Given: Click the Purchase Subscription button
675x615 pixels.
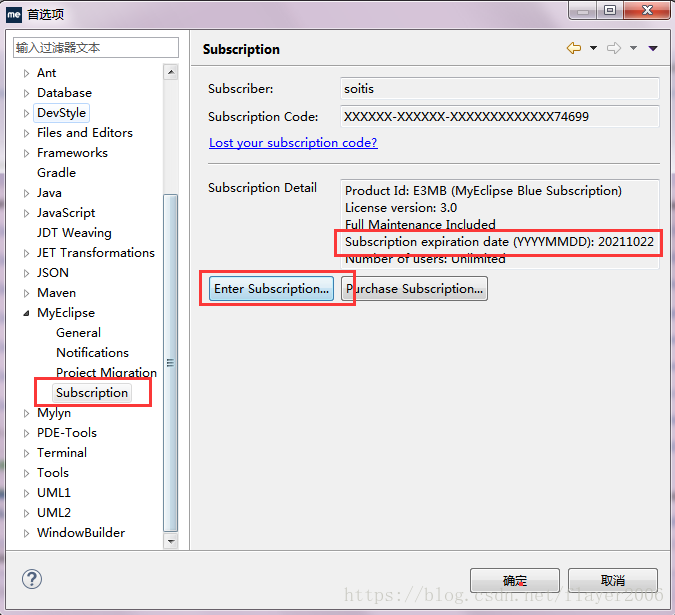Looking at the screenshot, I should tap(414, 288).
